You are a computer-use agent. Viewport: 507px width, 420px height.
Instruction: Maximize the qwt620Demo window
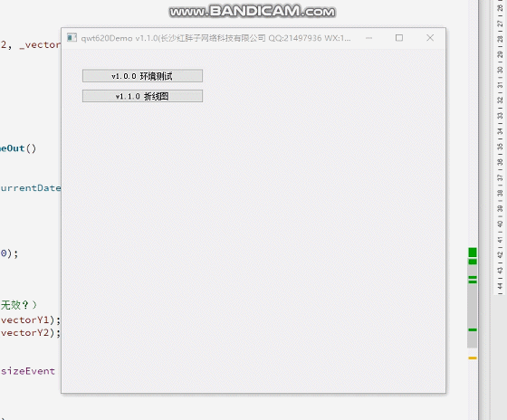click(x=399, y=38)
